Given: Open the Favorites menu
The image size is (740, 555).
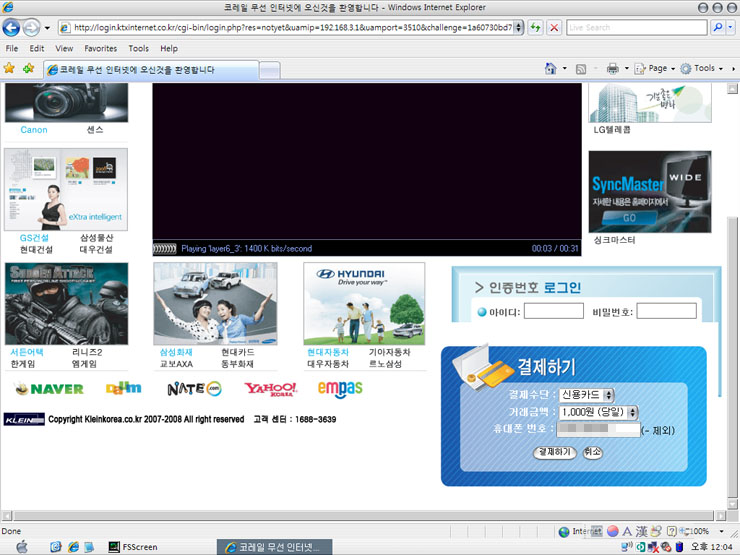Looking at the screenshot, I should (101, 48).
